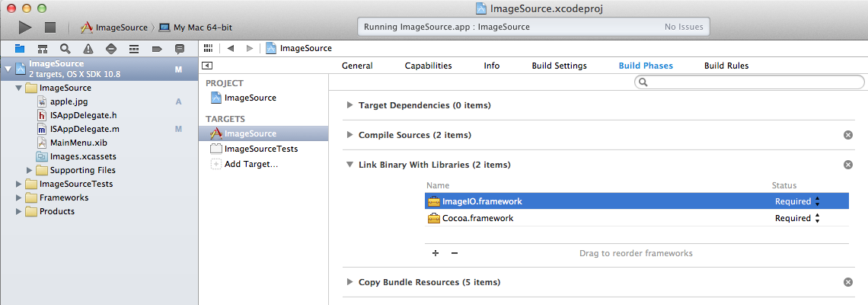
Task: Open the related items grid icon
Action: click(208, 48)
